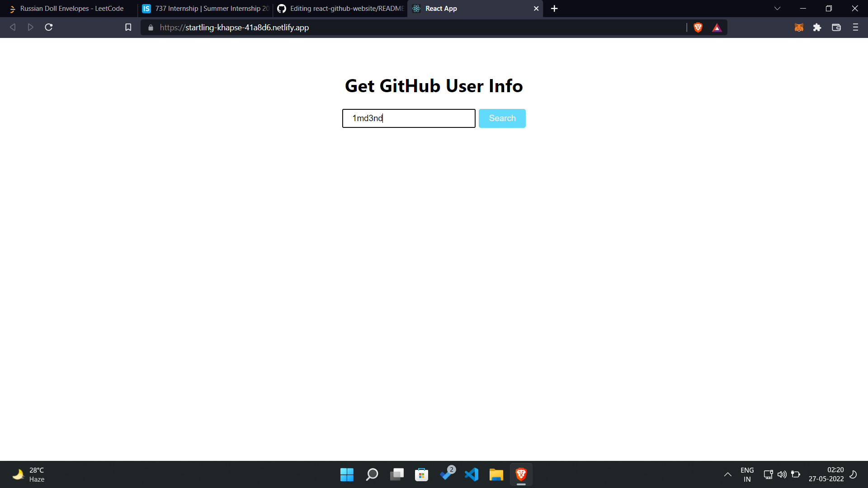Image resolution: width=868 pixels, height=488 pixels.
Task: Open the 737 Internship tab
Action: pos(206,8)
